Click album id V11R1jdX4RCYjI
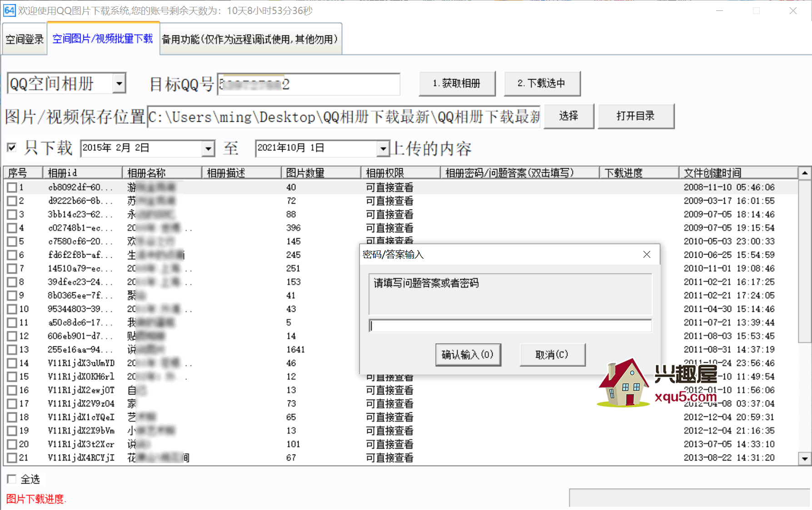 click(x=81, y=458)
